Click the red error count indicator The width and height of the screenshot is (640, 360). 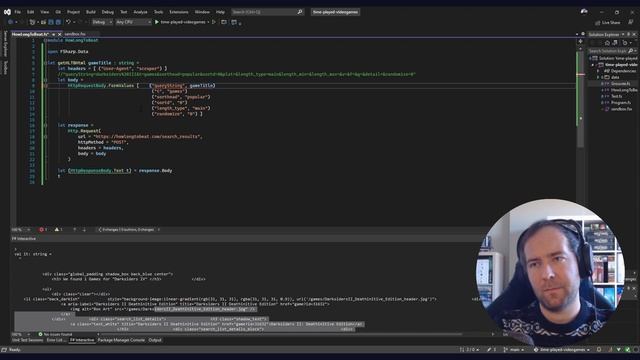[x=43, y=230]
